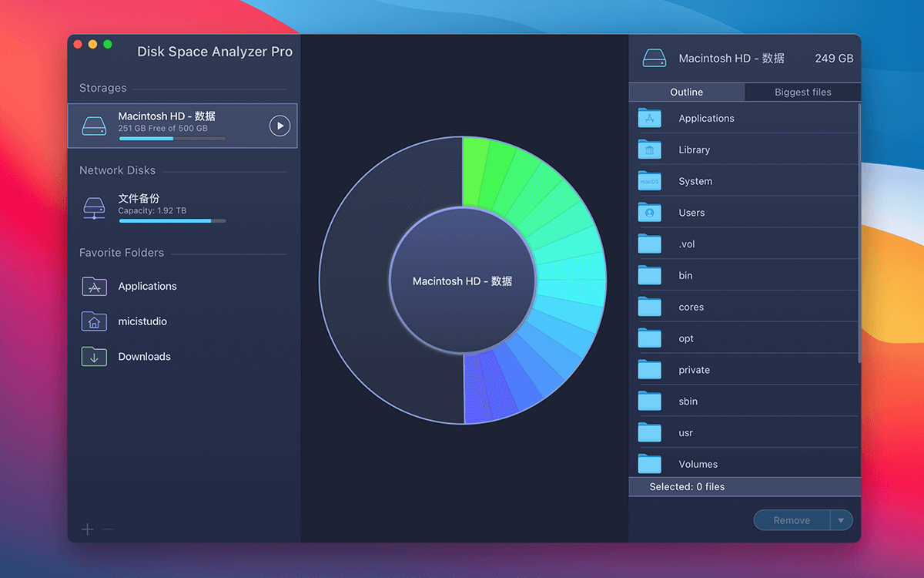Select the cores label in Outline
Viewport: 924px width, 578px height.
(691, 307)
